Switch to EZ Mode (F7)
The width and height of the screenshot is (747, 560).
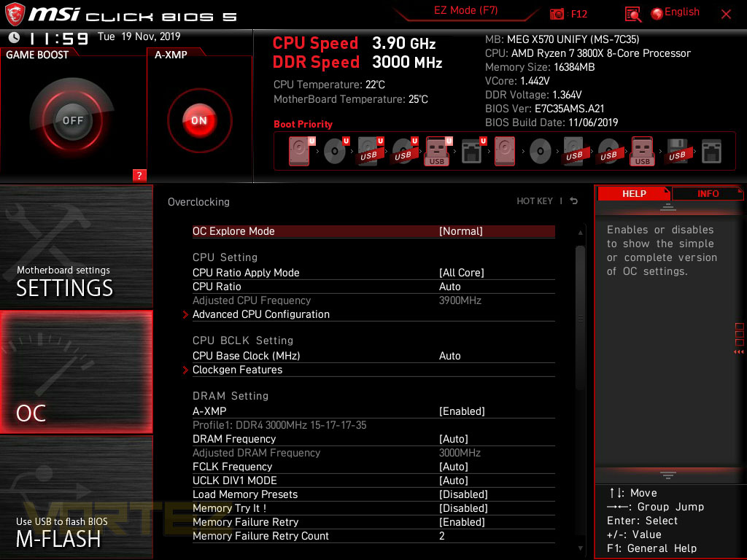[466, 10]
